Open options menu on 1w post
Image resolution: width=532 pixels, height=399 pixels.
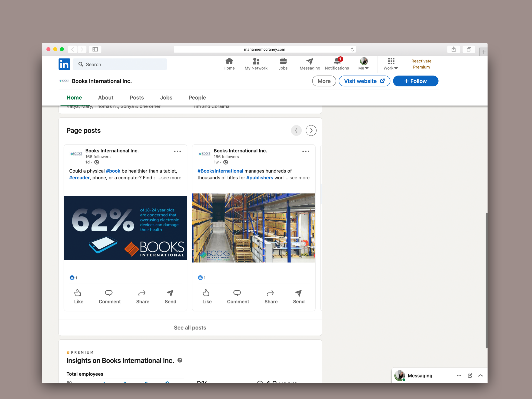tap(306, 151)
